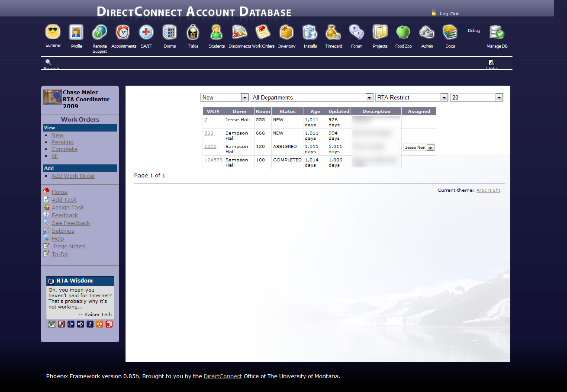Go to the SA/IT section icon

(x=146, y=32)
